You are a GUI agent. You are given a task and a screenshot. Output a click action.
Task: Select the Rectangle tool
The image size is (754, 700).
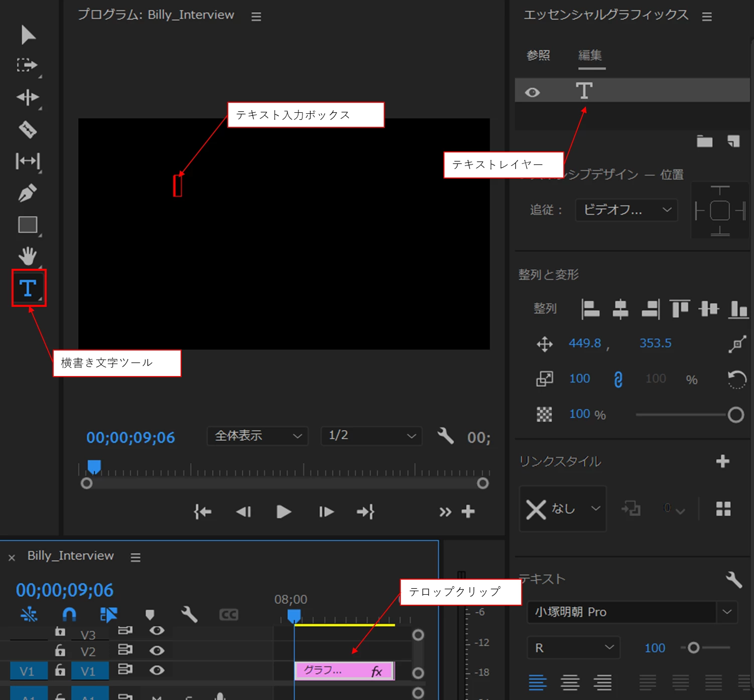coord(28,225)
